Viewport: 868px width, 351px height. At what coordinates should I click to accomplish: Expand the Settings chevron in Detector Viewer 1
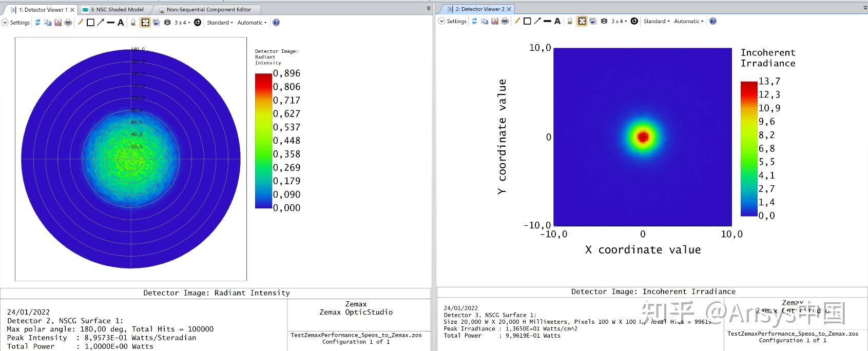coord(5,23)
